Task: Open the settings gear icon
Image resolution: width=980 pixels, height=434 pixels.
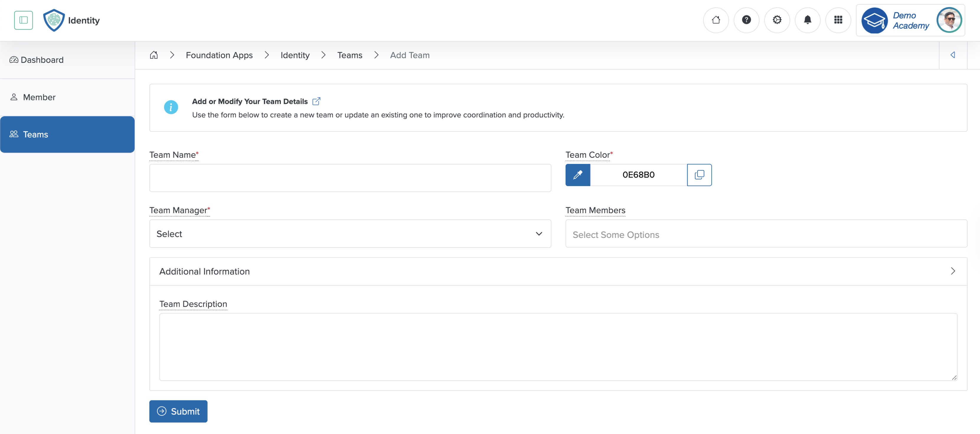Action: pos(777,20)
